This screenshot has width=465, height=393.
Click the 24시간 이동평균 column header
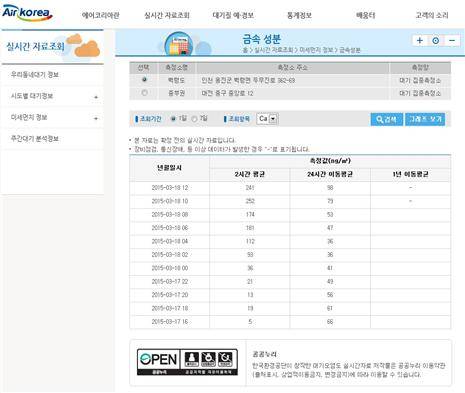click(330, 174)
